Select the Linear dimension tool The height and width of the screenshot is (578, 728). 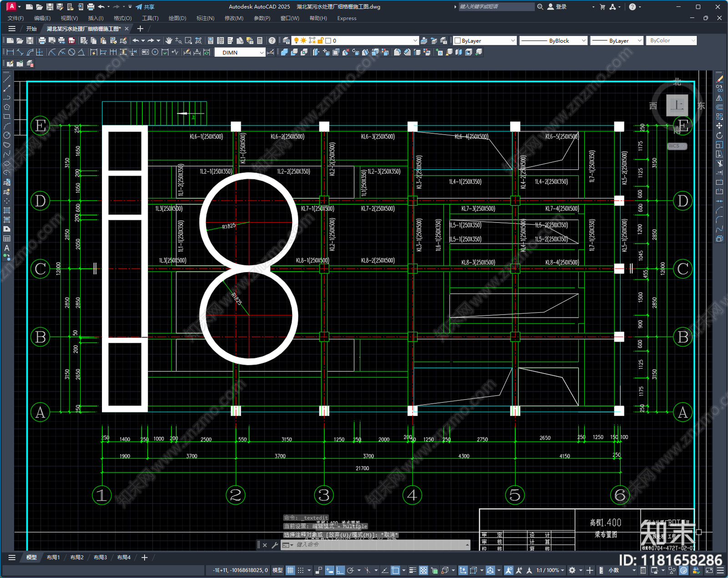pos(10,52)
